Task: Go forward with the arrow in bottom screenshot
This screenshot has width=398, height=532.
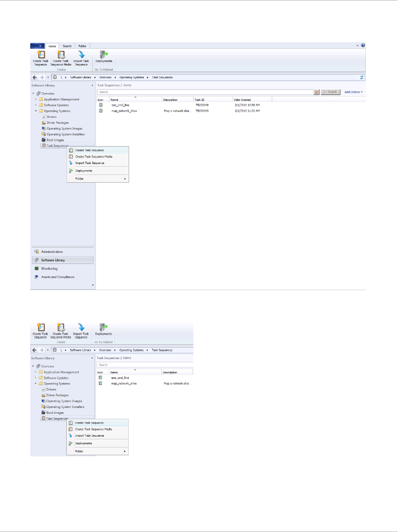Action: pos(41,350)
